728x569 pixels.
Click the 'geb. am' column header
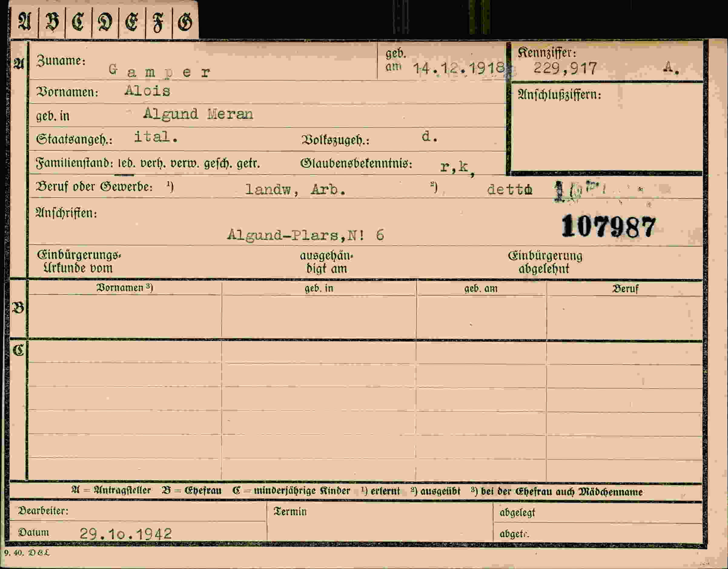481,288
